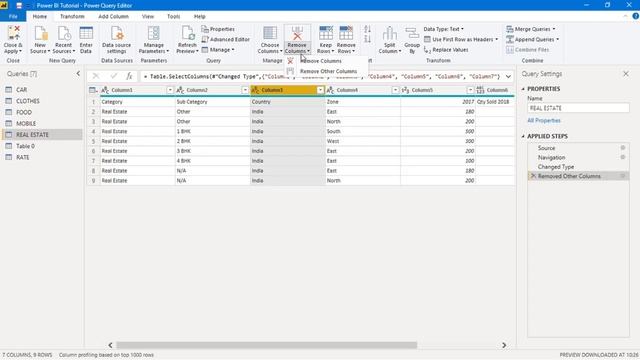Viewport: 640px width, 360px height.
Task: Sort descending with the Z-A icon
Action: (x=367, y=39)
